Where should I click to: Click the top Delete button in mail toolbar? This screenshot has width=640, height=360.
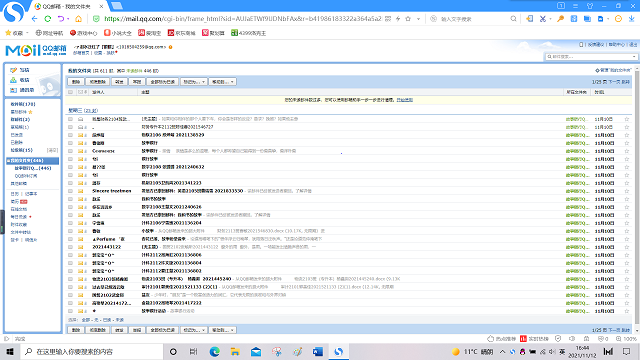[76, 82]
